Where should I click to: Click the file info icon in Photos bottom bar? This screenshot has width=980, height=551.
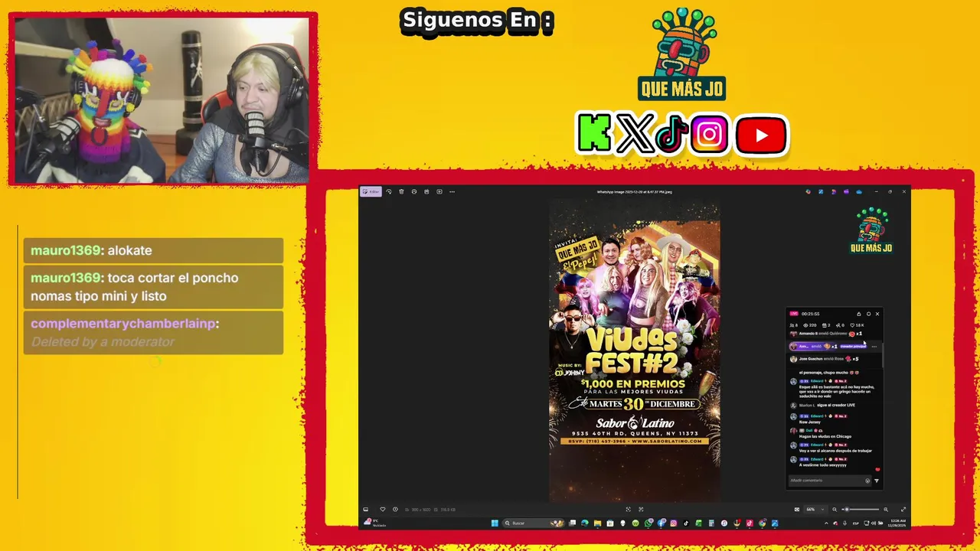395,510
